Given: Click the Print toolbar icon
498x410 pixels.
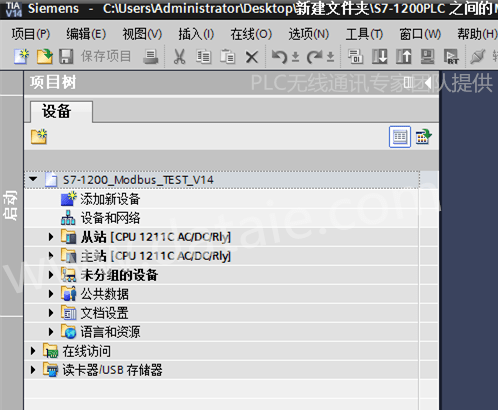Looking at the screenshot, I should pyautogui.click(x=151, y=56).
